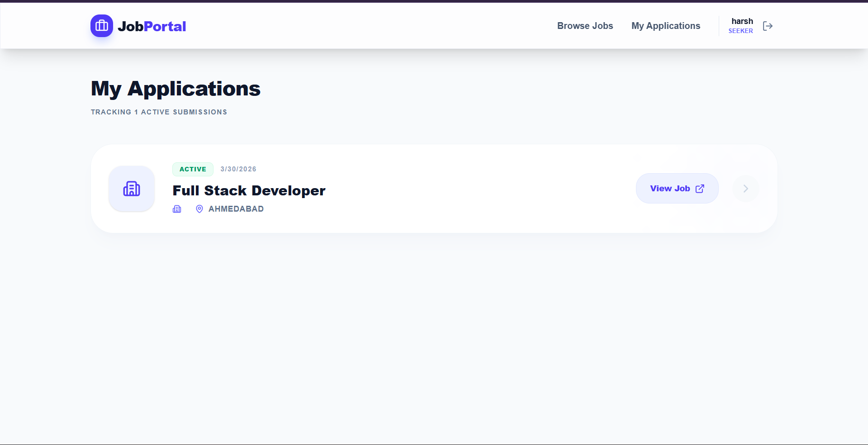Click the JobPortal briefcase logo icon
The height and width of the screenshot is (445, 868).
101,26
